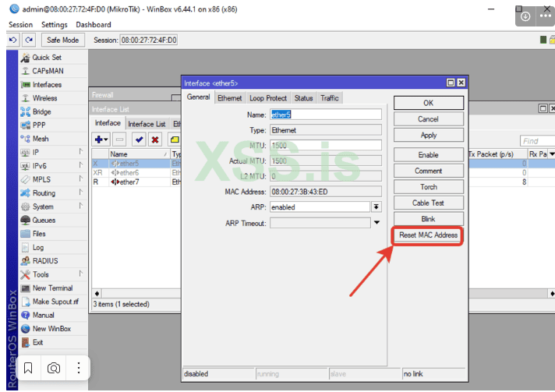The image size is (555, 392).
Task: Open the ARP dropdown
Action: tap(376, 207)
